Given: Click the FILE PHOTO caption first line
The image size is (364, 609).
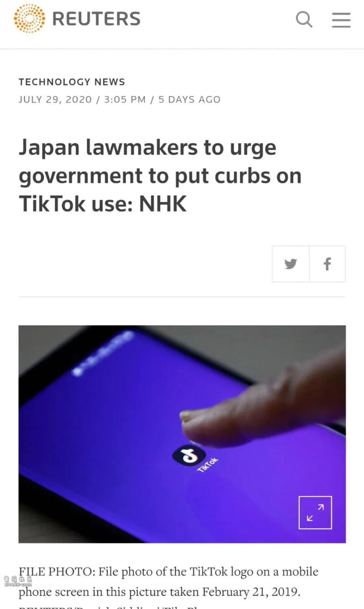Looking at the screenshot, I should click(x=168, y=572).
